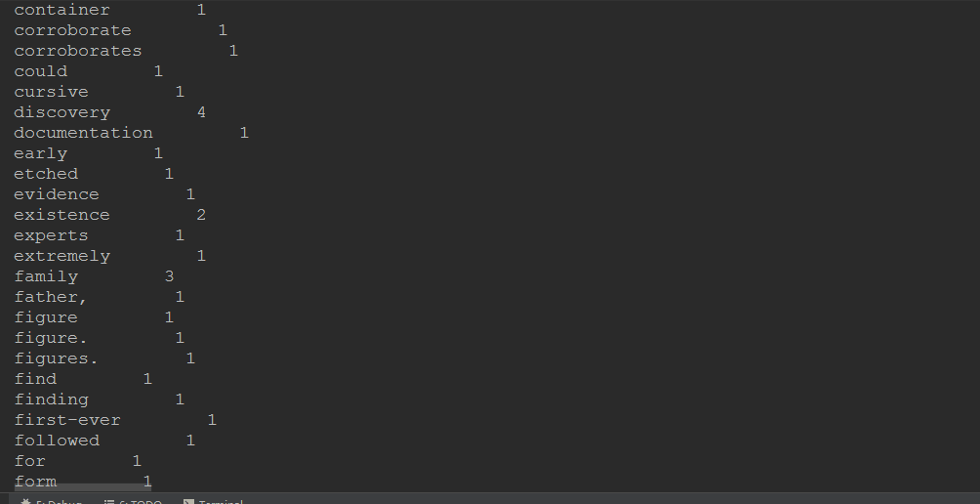Click the word "discovery" in the output
The image size is (980, 504).
pos(61,112)
